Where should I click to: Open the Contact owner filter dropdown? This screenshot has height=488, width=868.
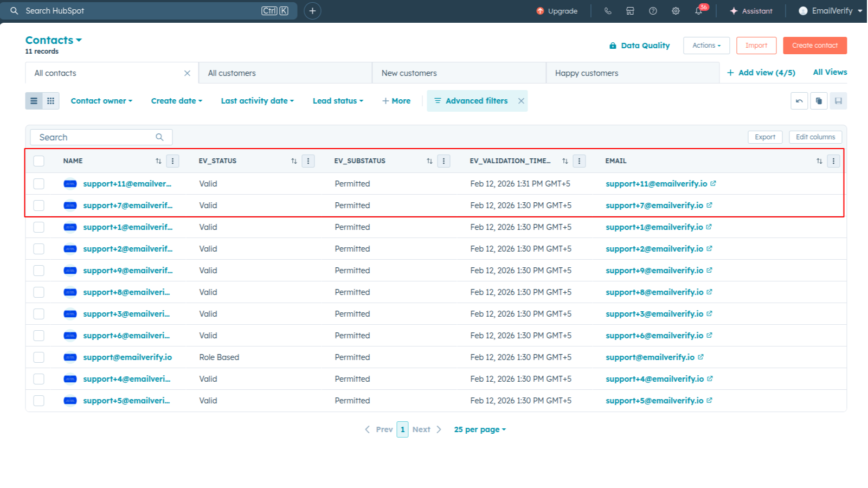click(x=101, y=101)
